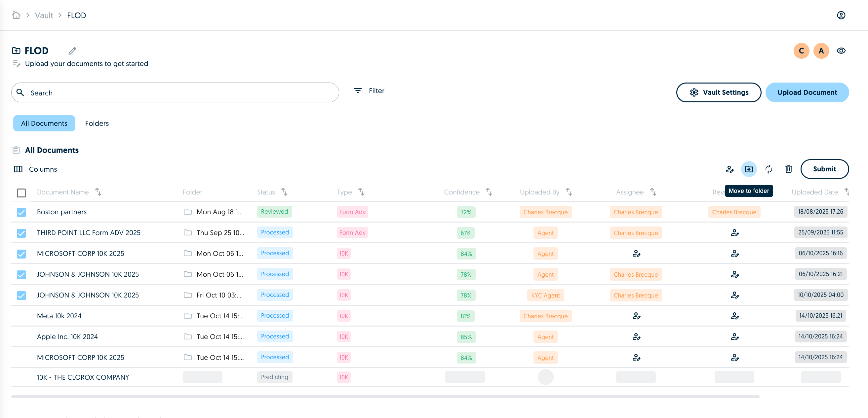Navigate to Vault breadcrumb
Viewport: 868px width, 418px height.
(x=44, y=15)
